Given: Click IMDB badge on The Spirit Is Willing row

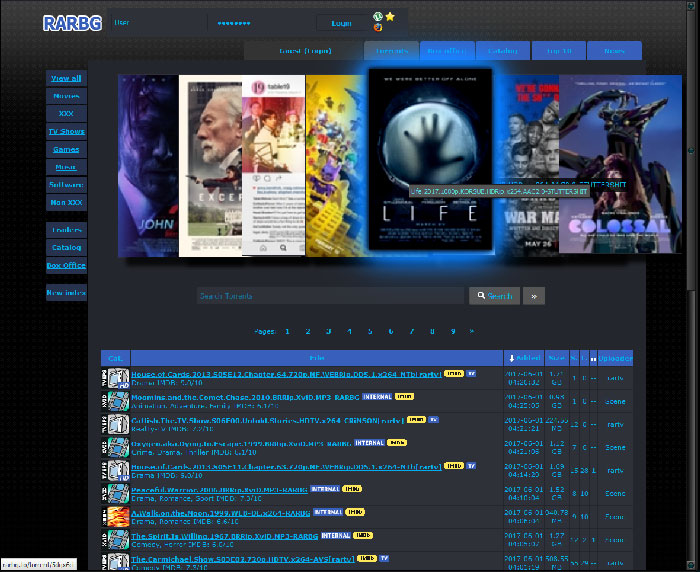Looking at the screenshot, I should pyautogui.click(x=362, y=535).
